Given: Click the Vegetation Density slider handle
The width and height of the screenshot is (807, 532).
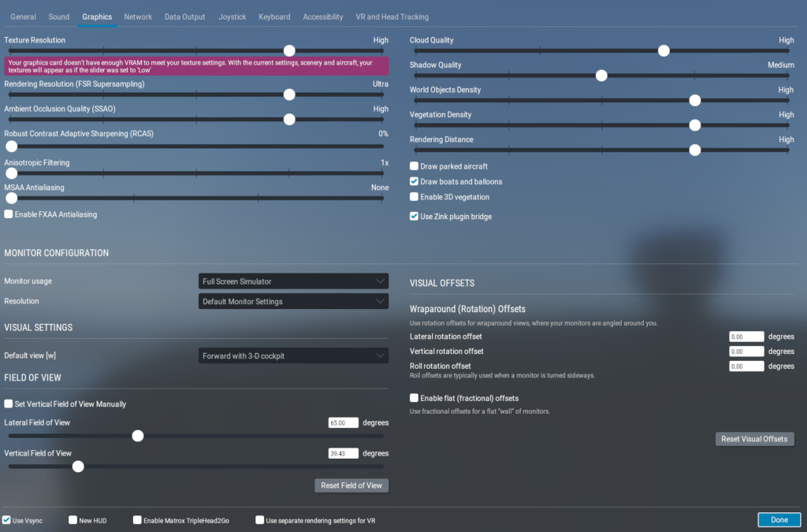Looking at the screenshot, I should [695, 125].
